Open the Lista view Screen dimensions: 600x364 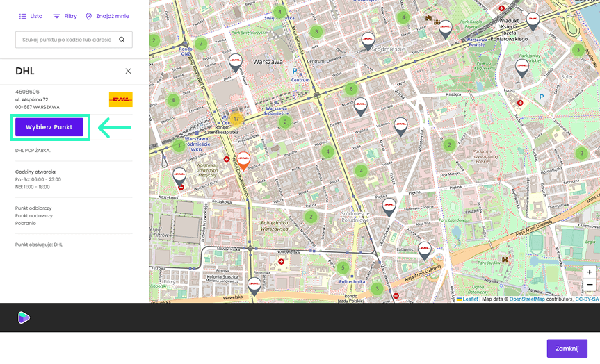31,16
